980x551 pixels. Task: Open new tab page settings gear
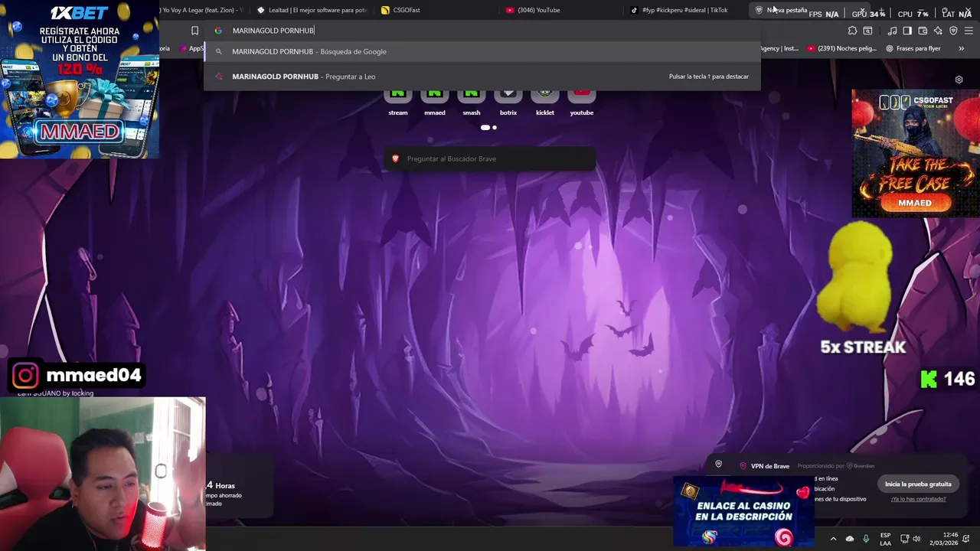[x=959, y=80]
